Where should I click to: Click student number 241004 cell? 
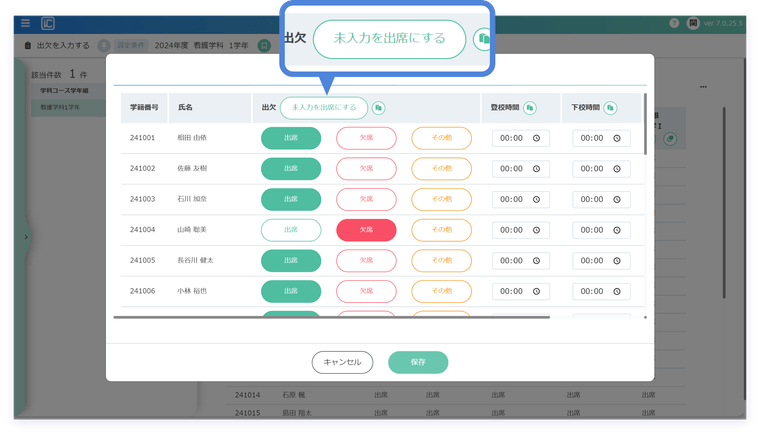point(142,230)
